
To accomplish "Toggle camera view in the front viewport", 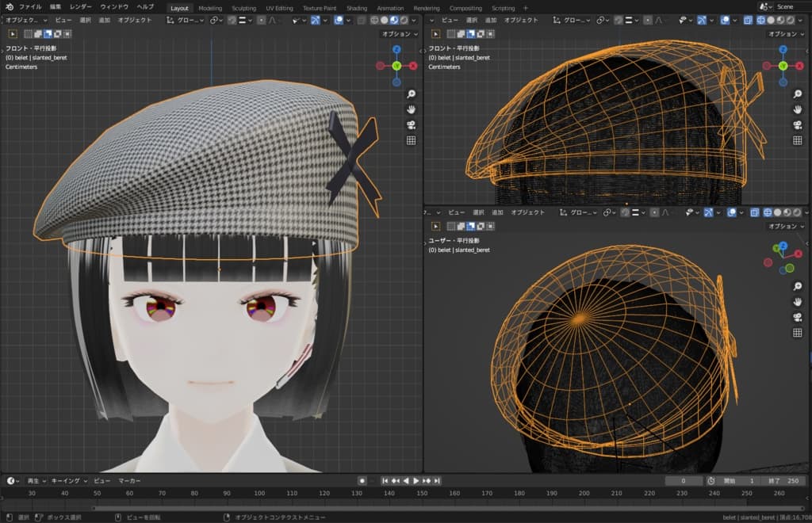I will coord(411,125).
